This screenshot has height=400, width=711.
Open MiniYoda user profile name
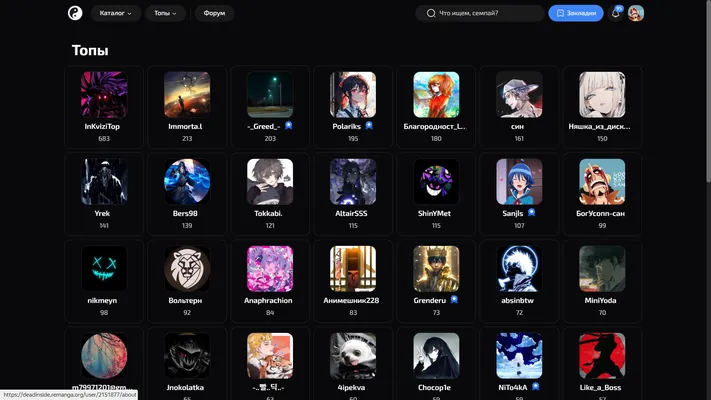600,300
